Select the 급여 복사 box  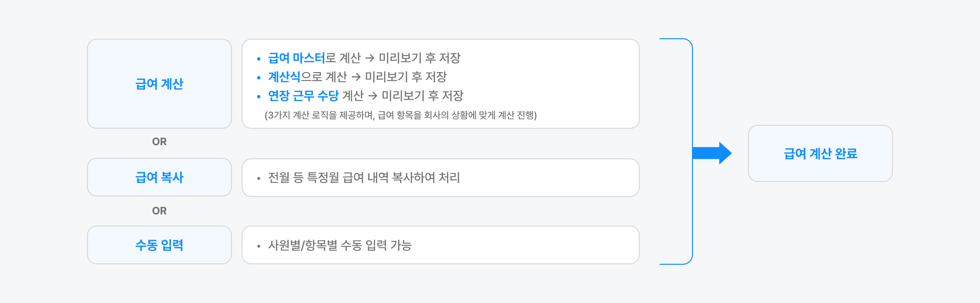(159, 177)
